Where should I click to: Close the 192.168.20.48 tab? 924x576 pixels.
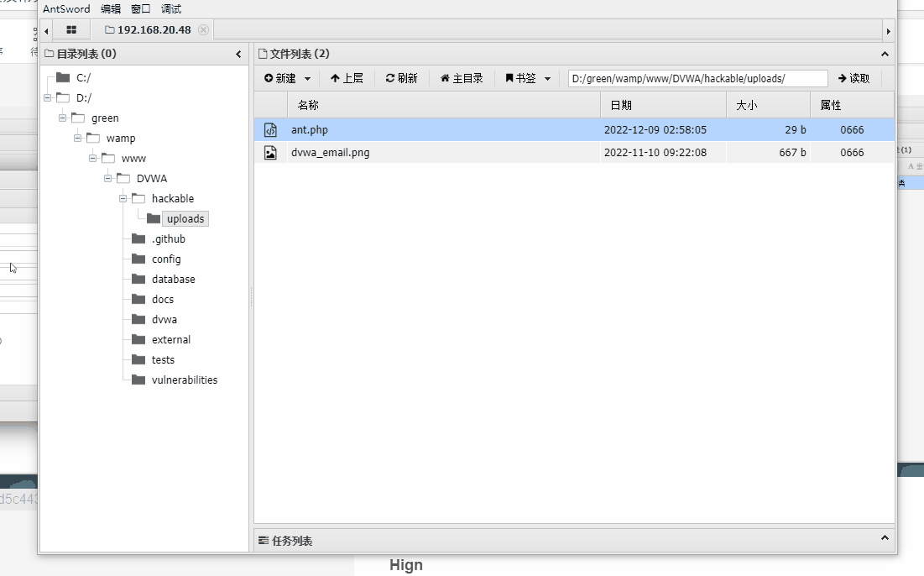(203, 29)
